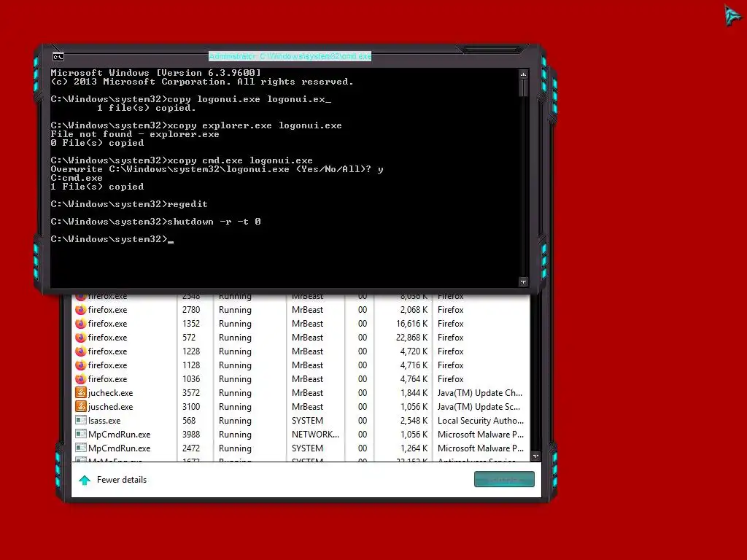The height and width of the screenshot is (560, 747).
Task: Click Java(TM) Update Sc... description
Action: 479,407
